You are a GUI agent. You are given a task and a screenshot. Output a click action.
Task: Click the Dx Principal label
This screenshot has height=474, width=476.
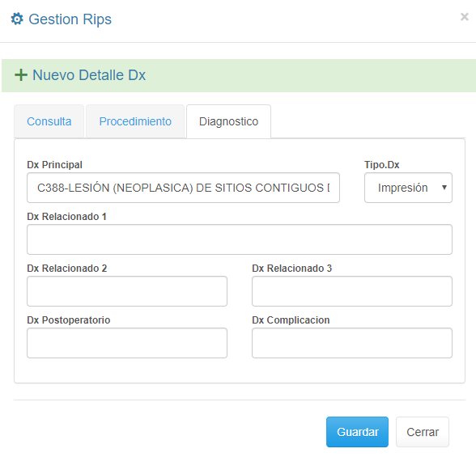[x=55, y=165]
